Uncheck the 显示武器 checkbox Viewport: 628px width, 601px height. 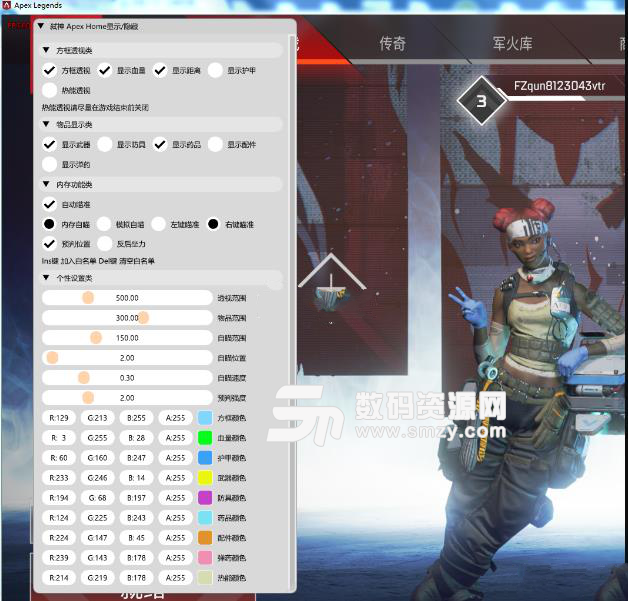[49, 144]
